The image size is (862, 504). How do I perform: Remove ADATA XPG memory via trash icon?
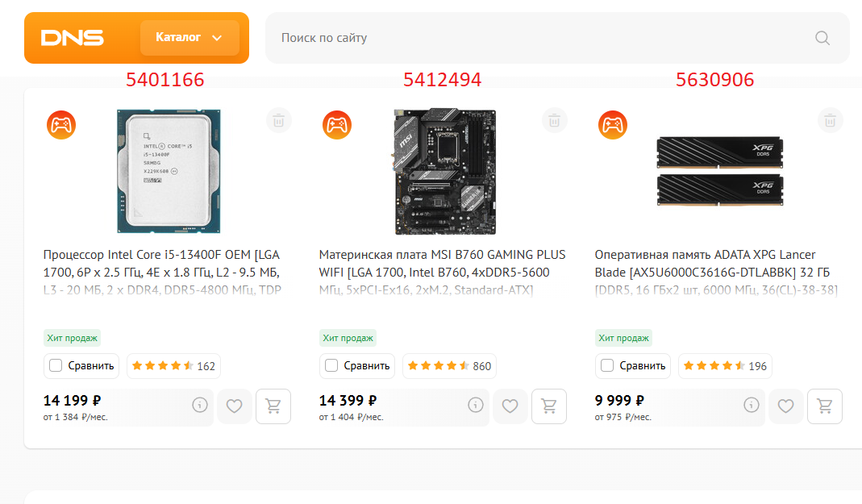830,120
